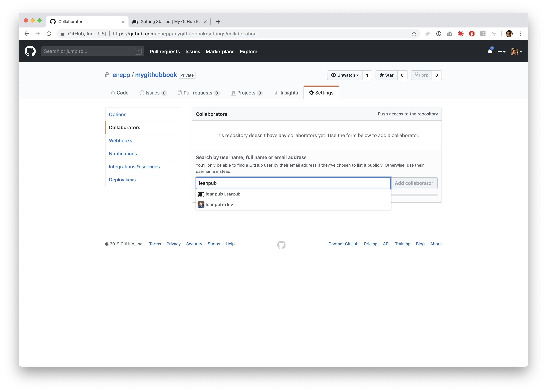547x392 pixels.
Task: Expand the user avatar menu
Action: tap(516, 51)
